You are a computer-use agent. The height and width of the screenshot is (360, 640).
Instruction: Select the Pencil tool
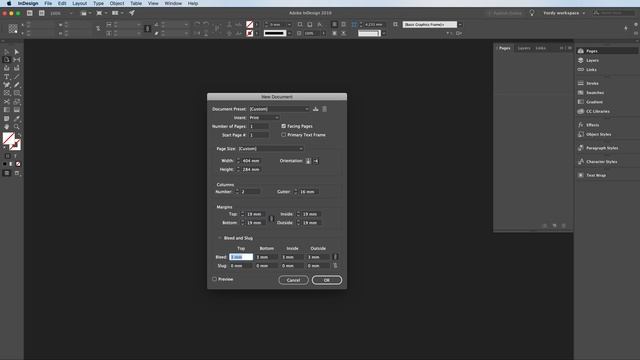(x=16, y=85)
